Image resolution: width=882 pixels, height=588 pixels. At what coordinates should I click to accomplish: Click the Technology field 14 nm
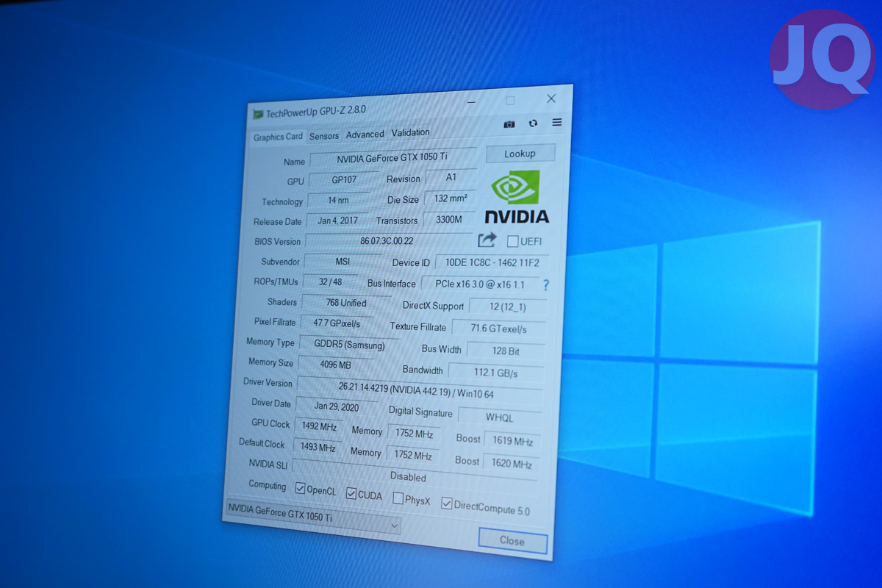coord(339,201)
